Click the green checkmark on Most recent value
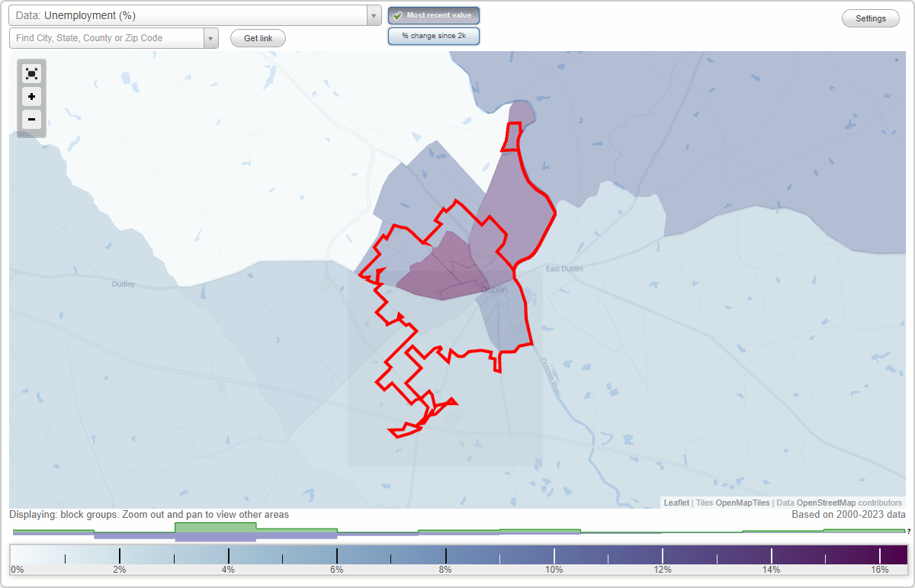 click(x=396, y=15)
